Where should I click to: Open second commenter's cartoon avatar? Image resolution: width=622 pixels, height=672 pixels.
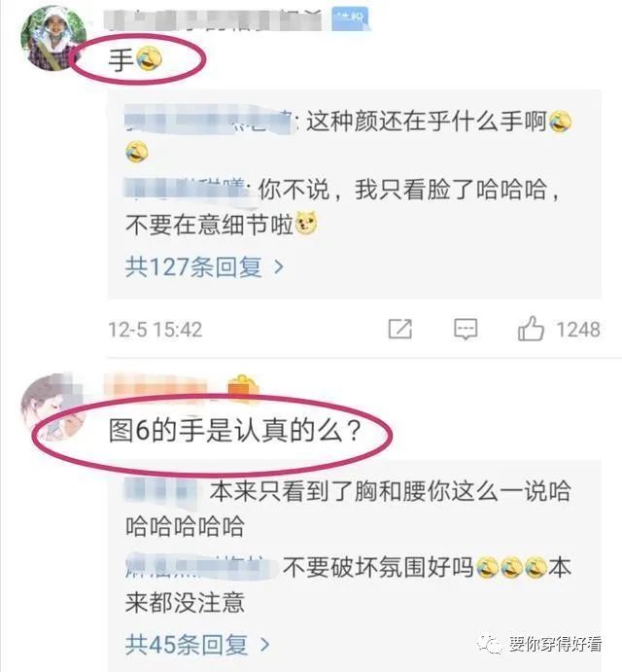point(50,407)
